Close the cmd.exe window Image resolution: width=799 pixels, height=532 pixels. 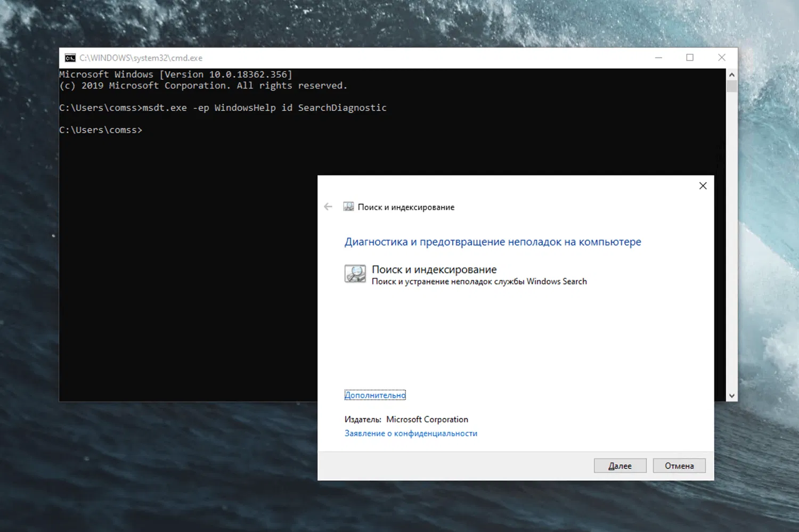722,58
